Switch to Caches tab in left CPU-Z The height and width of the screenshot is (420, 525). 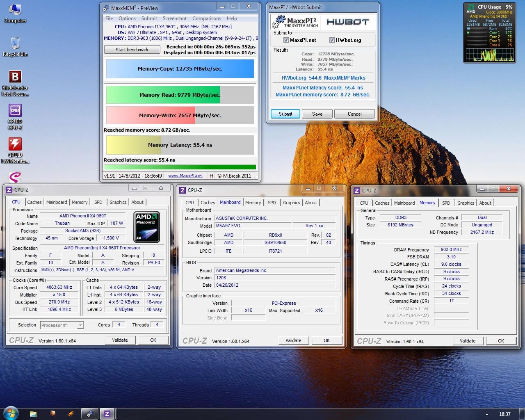point(34,202)
